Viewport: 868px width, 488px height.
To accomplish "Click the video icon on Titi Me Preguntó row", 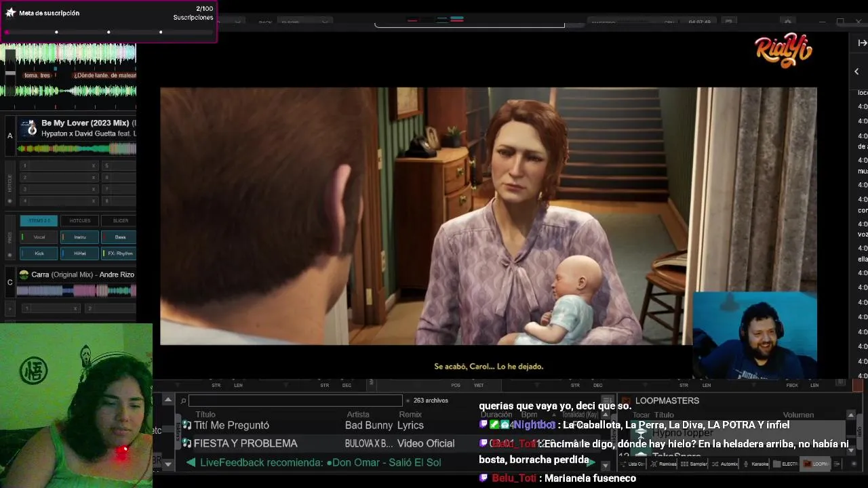I will click(186, 425).
